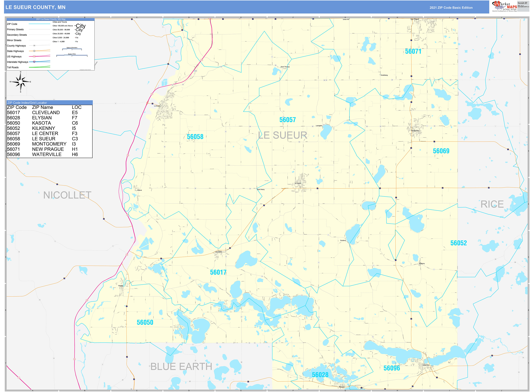Click the County Highways 123 shield icon
532x392 pixels.
coord(34,46)
